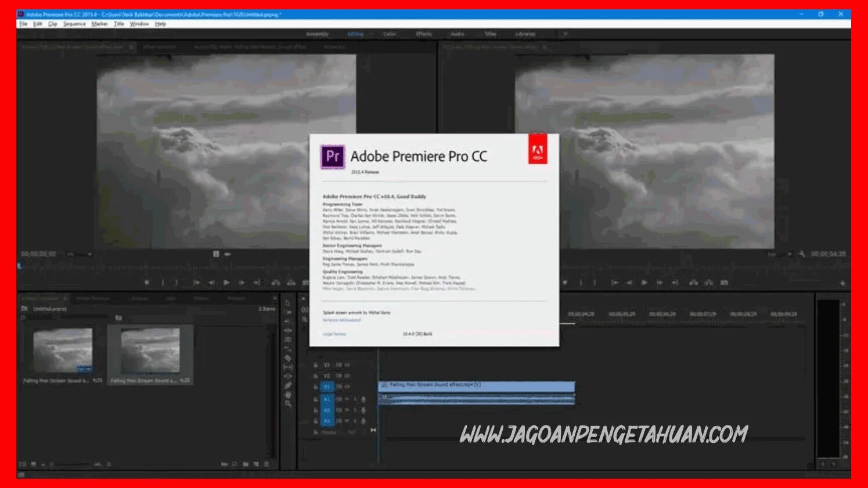
Task: Click Find icon in Project panel
Action: pos(235,464)
